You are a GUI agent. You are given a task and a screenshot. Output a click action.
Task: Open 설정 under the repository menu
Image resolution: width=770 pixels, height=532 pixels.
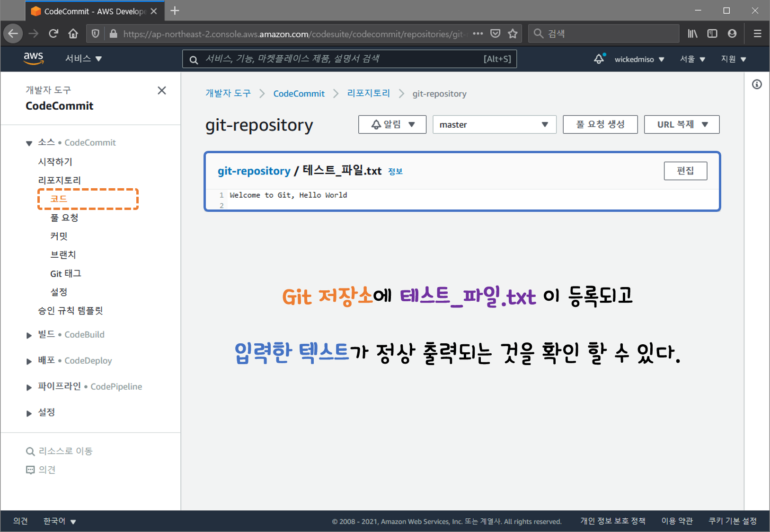click(59, 292)
